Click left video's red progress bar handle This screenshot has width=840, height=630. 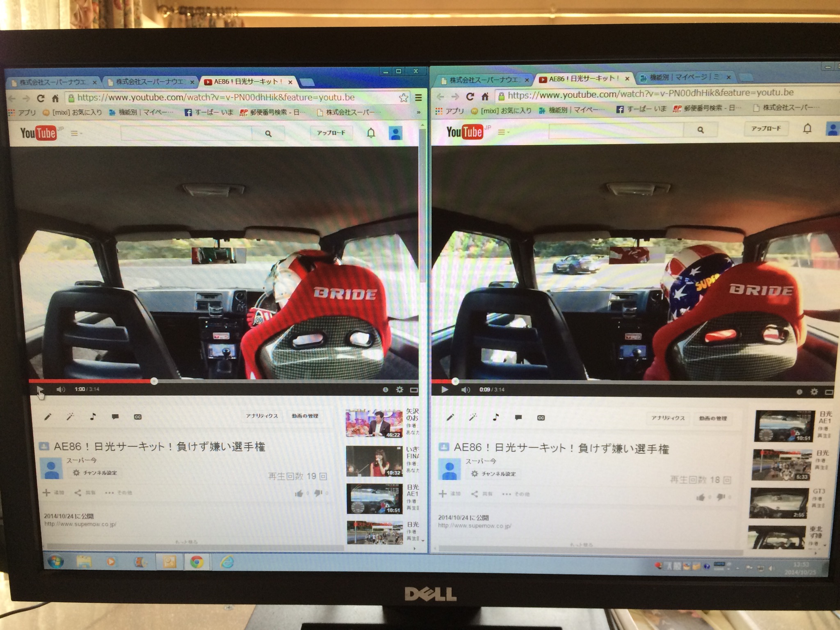pos(154,381)
